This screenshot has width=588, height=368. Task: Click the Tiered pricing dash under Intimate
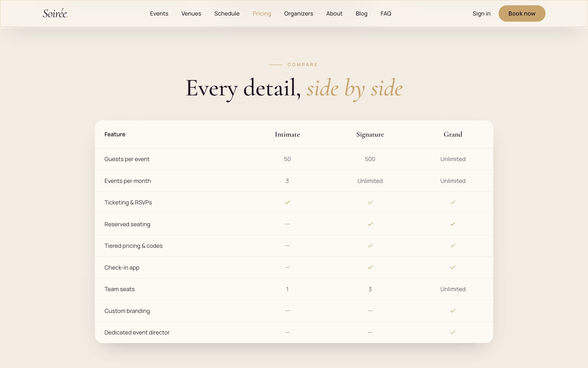287,246
